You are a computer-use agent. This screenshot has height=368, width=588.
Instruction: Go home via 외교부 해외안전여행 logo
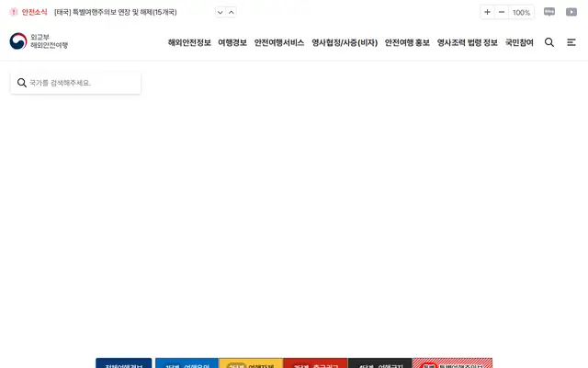click(39, 41)
